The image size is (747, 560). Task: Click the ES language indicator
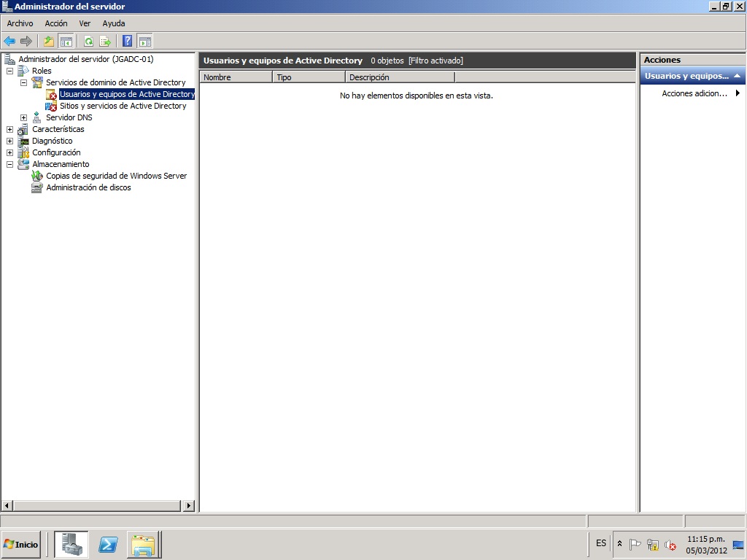pyautogui.click(x=601, y=543)
